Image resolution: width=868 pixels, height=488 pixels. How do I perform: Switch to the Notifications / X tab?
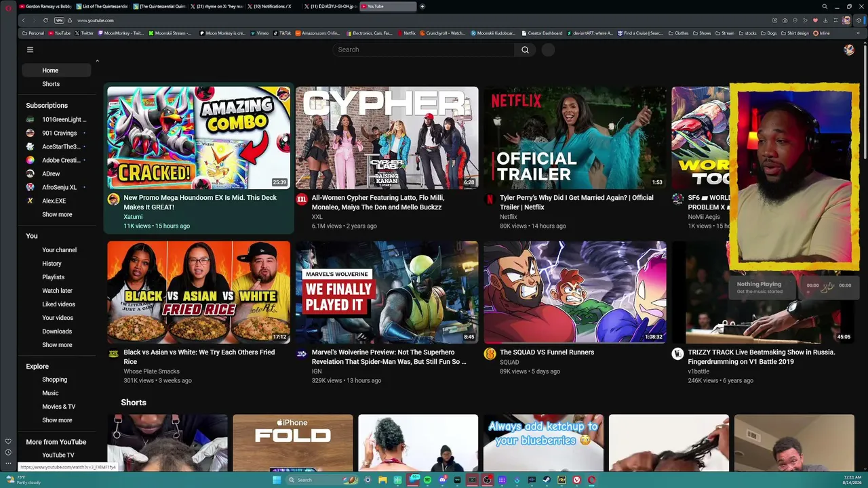pyautogui.click(x=273, y=6)
